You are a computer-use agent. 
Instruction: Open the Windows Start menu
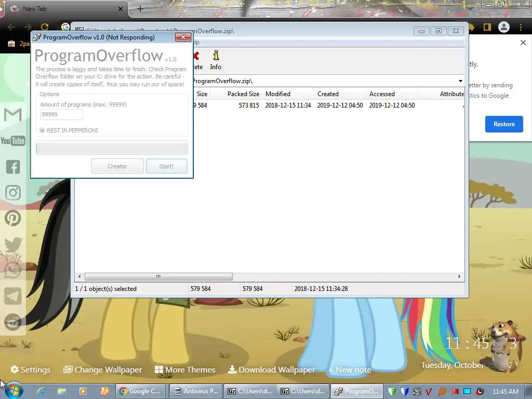pyautogui.click(x=14, y=391)
